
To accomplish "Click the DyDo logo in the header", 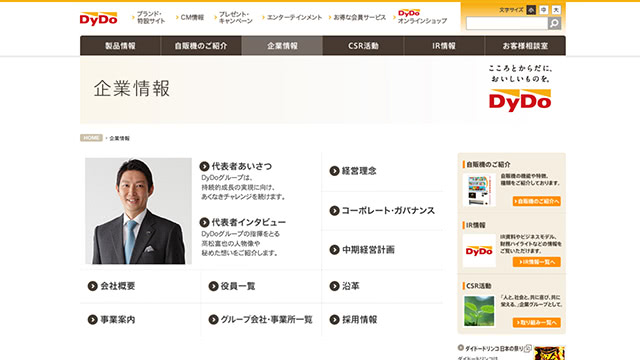I will pyautogui.click(x=98, y=18).
